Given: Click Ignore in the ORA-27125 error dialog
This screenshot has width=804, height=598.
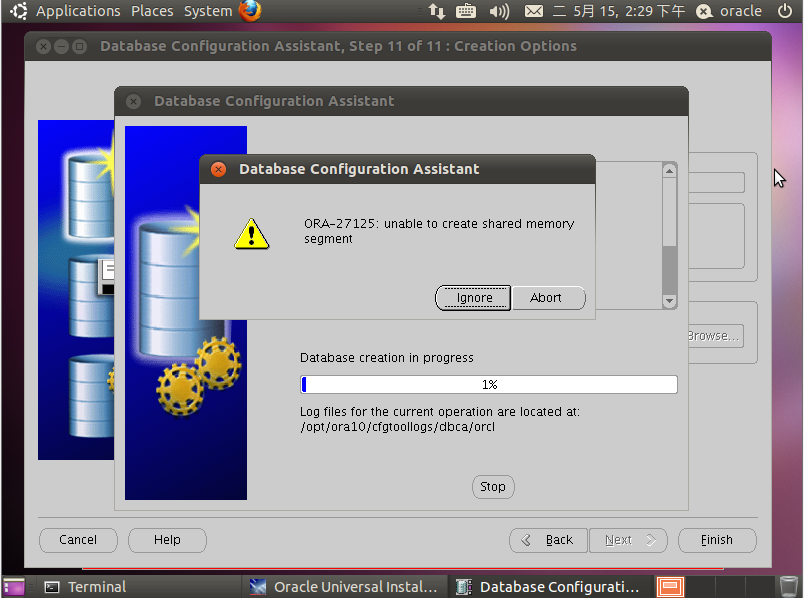Looking at the screenshot, I should 473,298.
